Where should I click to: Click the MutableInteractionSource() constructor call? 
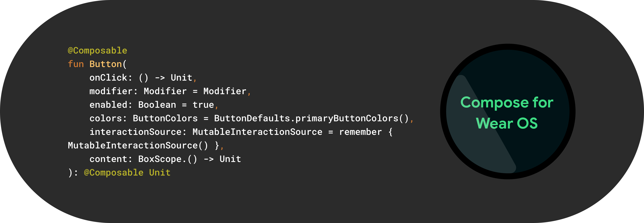pyautogui.click(x=138, y=145)
